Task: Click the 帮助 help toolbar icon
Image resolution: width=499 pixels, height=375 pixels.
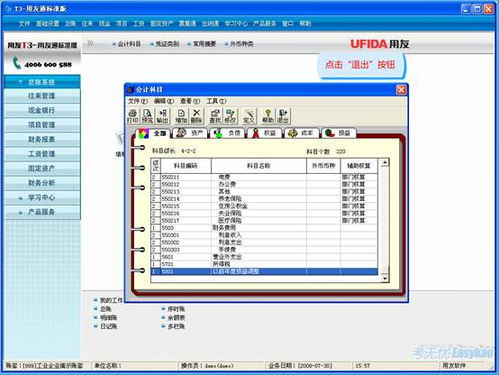Action: tap(268, 116)
